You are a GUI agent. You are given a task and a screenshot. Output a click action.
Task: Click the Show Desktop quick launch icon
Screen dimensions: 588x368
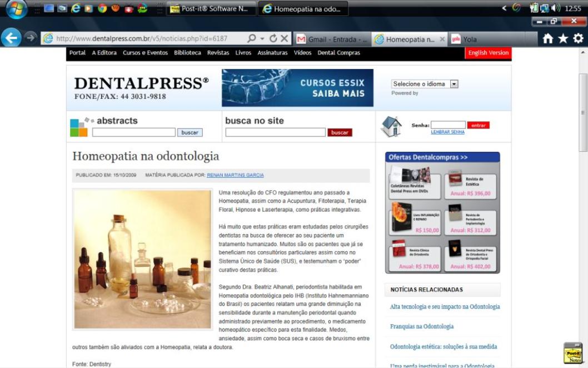(x=49, y=8)
